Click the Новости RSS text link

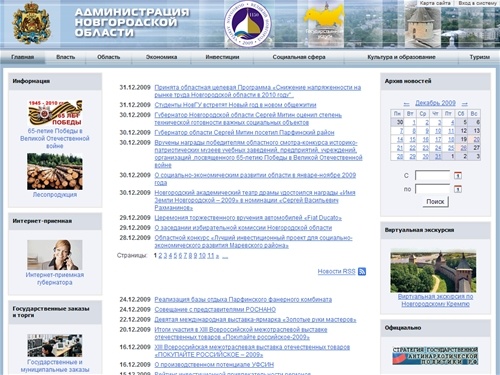point(336,272)
